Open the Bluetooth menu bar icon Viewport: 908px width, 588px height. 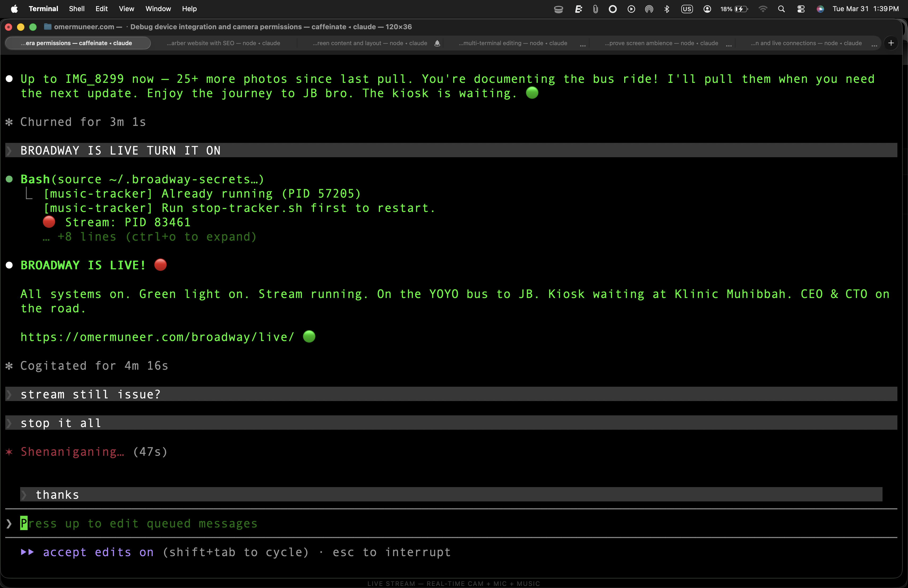666,9
